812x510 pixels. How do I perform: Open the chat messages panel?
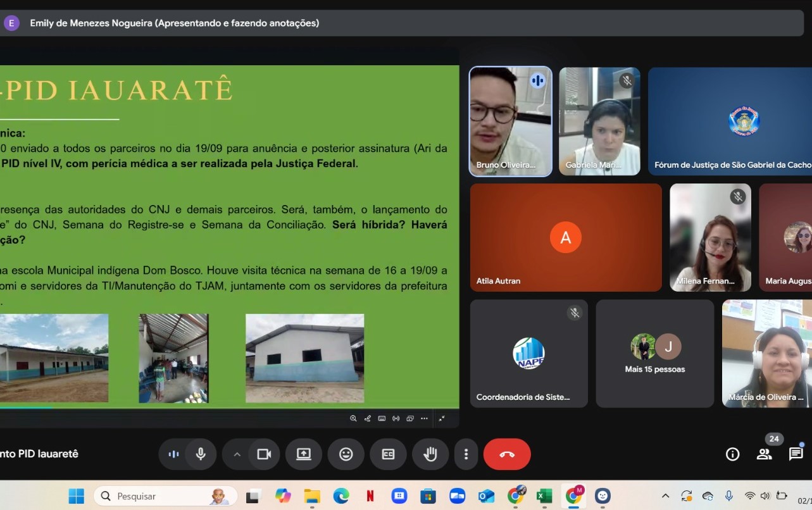click(796, 454)
